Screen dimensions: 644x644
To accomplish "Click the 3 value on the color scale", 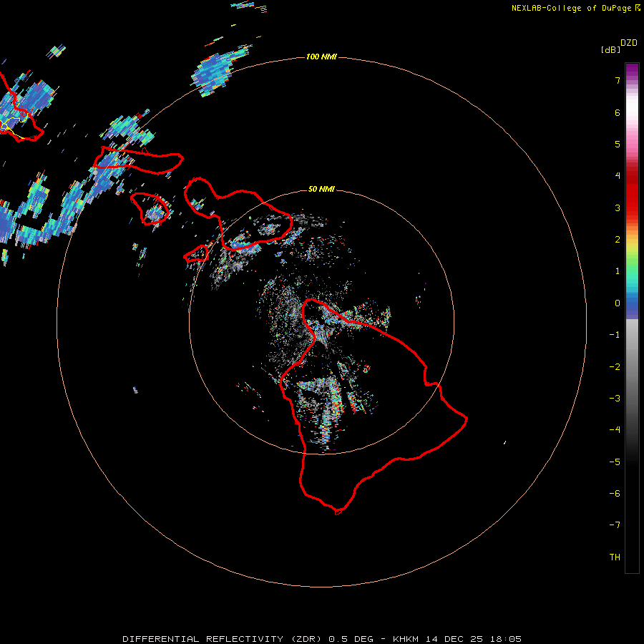I will click(x=618, y=208).
